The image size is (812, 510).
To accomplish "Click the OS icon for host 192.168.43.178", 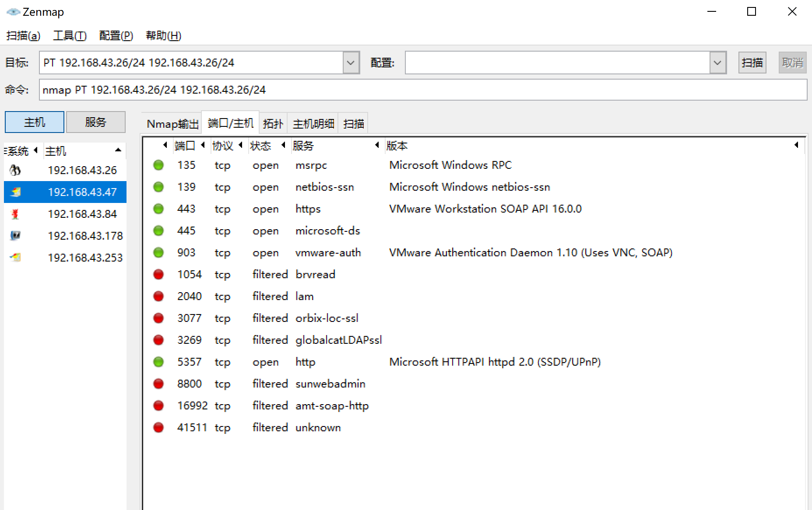I will [x=15, y=235].
